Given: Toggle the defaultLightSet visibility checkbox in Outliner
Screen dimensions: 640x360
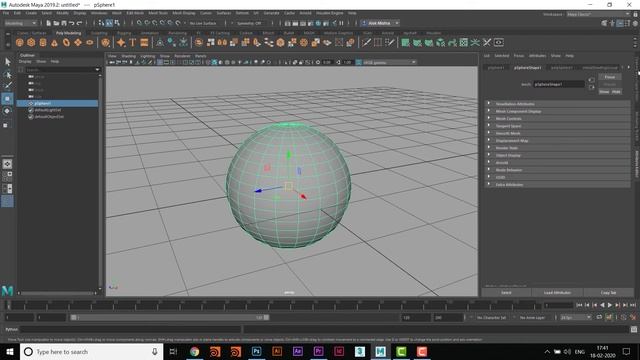Looking at the screenshot, I should pos(31,110).
